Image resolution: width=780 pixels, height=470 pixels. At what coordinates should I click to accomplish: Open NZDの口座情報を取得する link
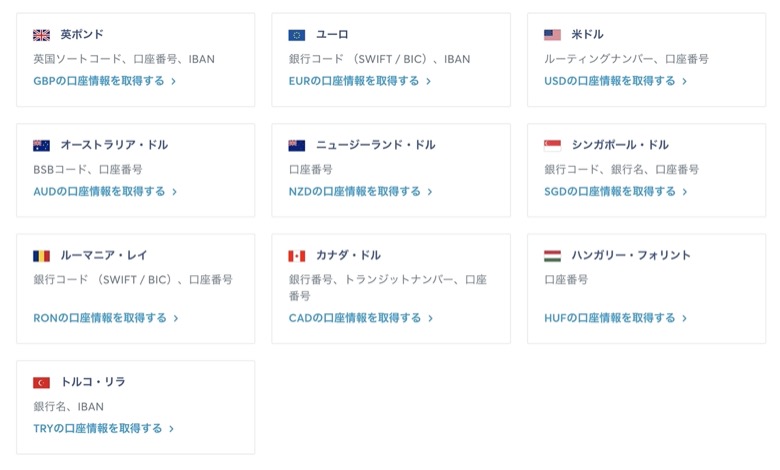pos(361,191)
